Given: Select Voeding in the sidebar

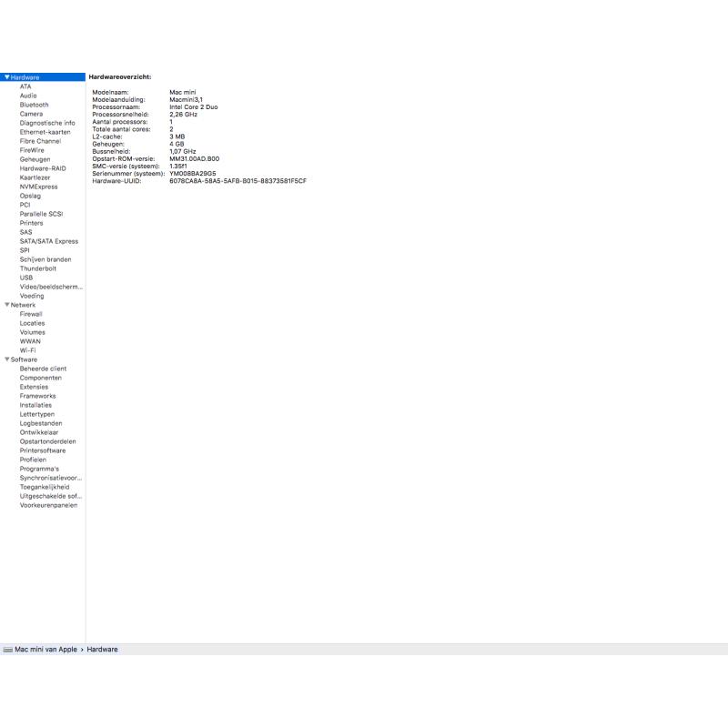Looking at the screenshot, I should pyautogui.click(x=32, y=296).
